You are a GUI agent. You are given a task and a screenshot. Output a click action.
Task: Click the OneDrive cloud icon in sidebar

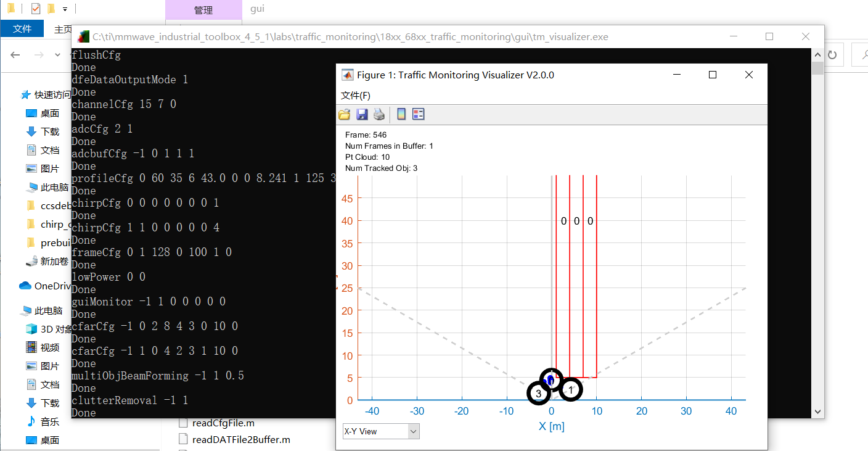25,286
